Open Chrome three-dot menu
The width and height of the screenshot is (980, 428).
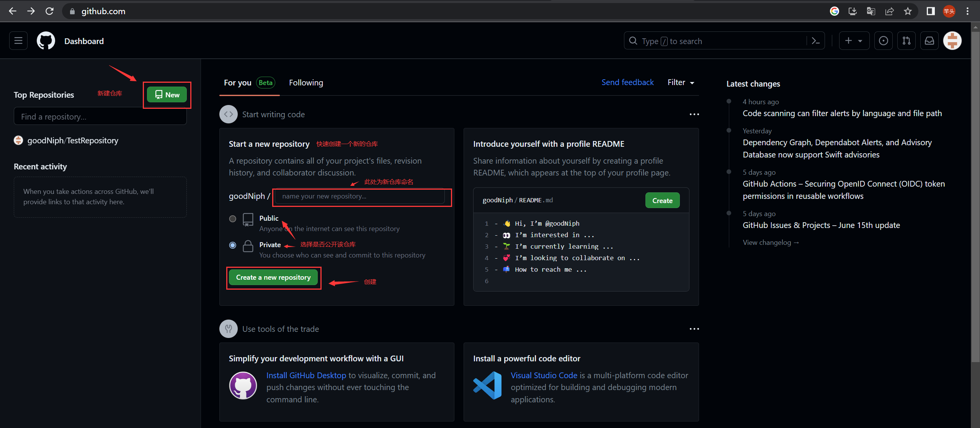967,11
